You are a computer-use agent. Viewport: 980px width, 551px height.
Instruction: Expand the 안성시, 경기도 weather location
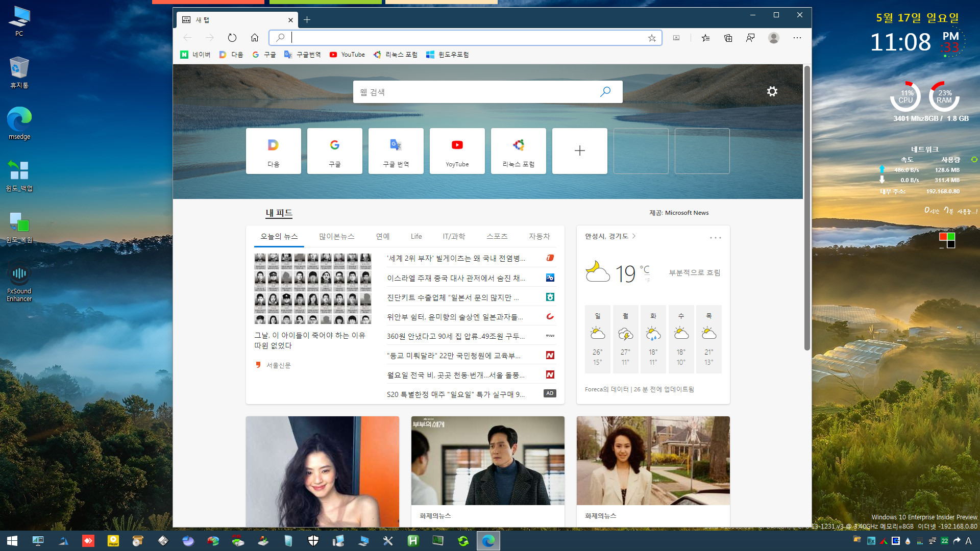point(610,236)
